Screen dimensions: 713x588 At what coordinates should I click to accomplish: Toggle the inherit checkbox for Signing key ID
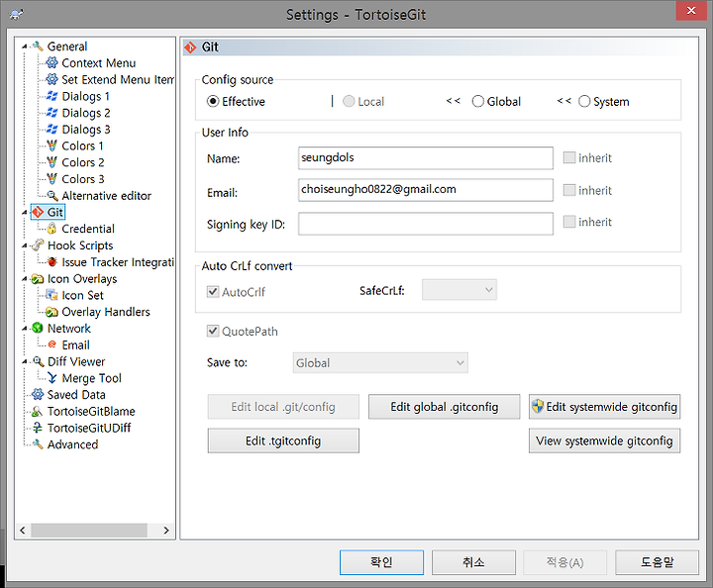[569, 222]
